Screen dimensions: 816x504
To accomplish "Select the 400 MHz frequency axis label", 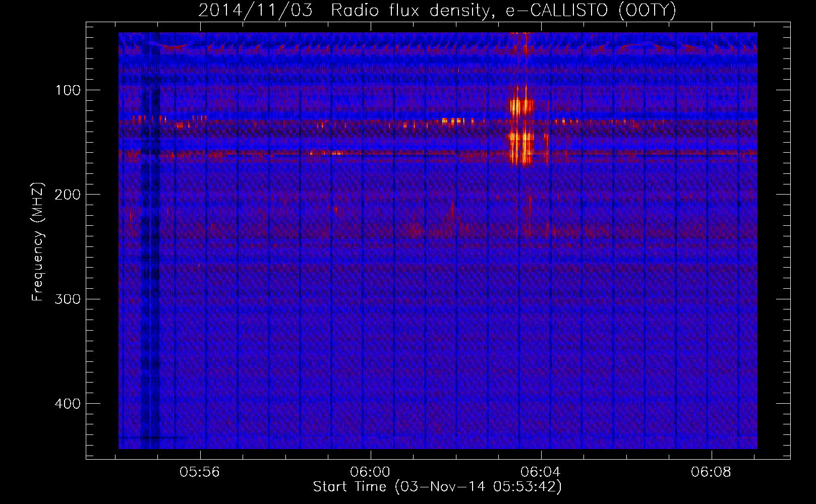I will click(68, 404).
